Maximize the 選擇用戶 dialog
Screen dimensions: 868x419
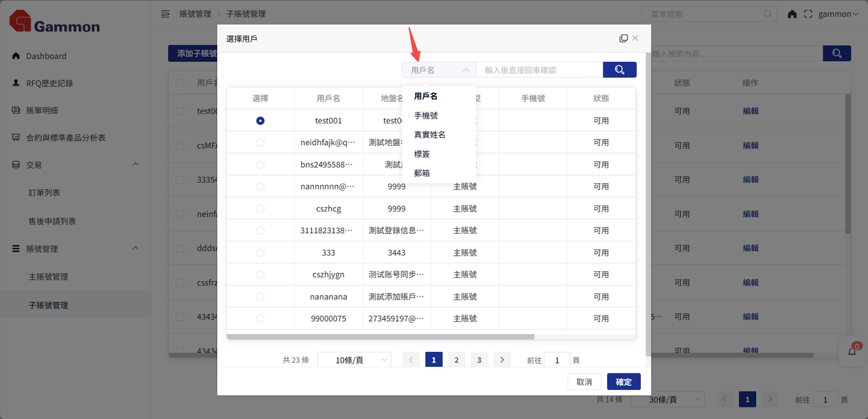coord(623,39)
